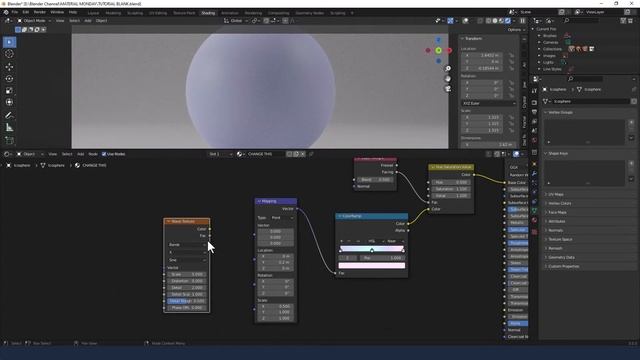Select the Select Box tool in viewport toolbar
Viewport: 640px width, 360px height.
9,42
